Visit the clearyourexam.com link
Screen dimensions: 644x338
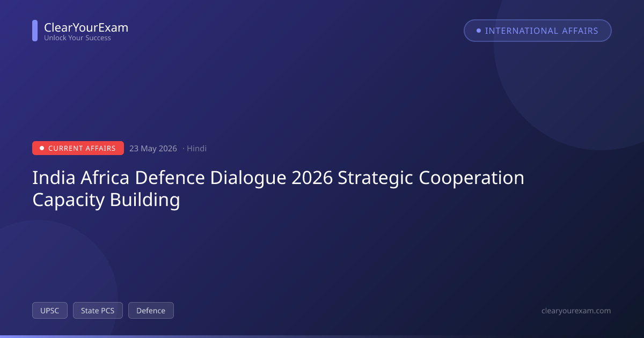point(576,311)
